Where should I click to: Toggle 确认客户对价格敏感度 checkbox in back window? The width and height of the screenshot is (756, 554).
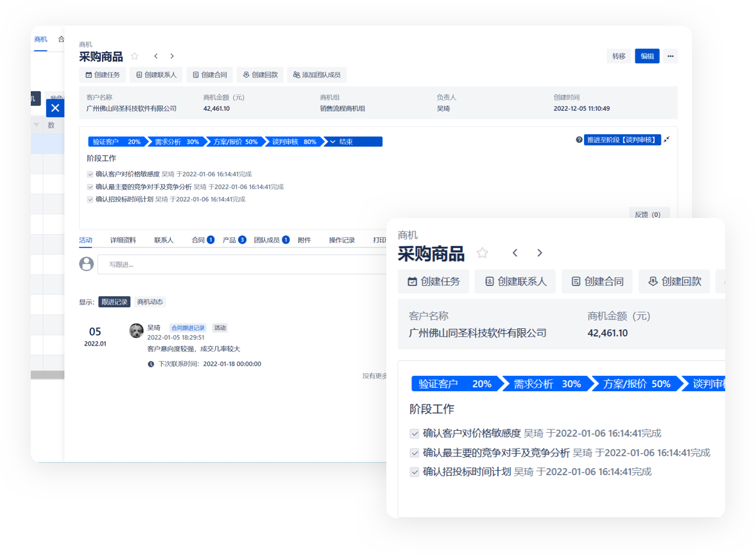(x=90, y=174)
